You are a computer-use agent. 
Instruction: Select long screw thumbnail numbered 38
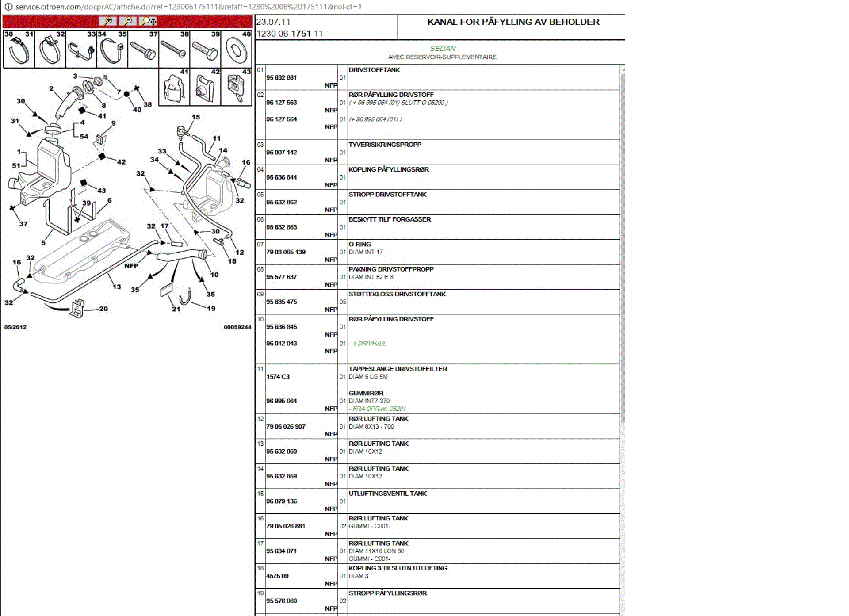click(174, 49)
